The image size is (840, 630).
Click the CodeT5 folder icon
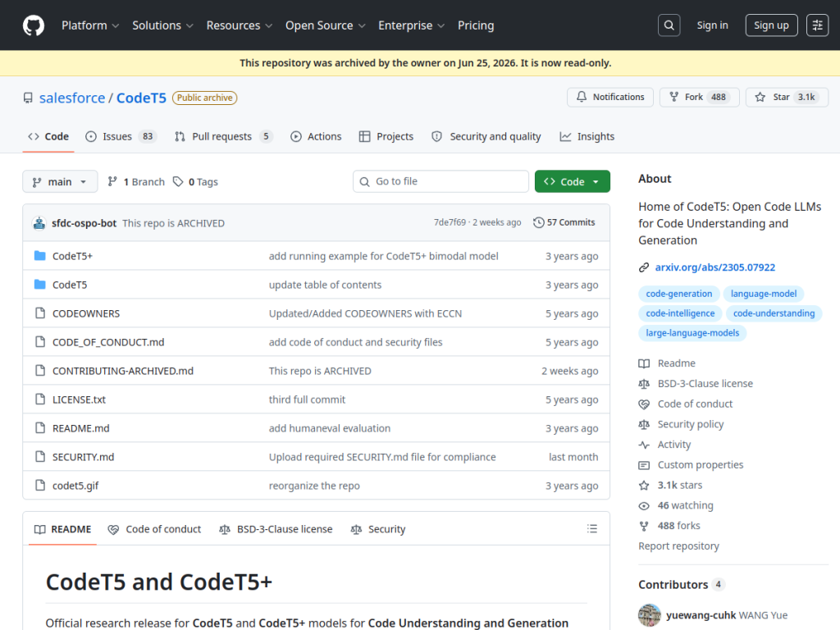point(39,285)
